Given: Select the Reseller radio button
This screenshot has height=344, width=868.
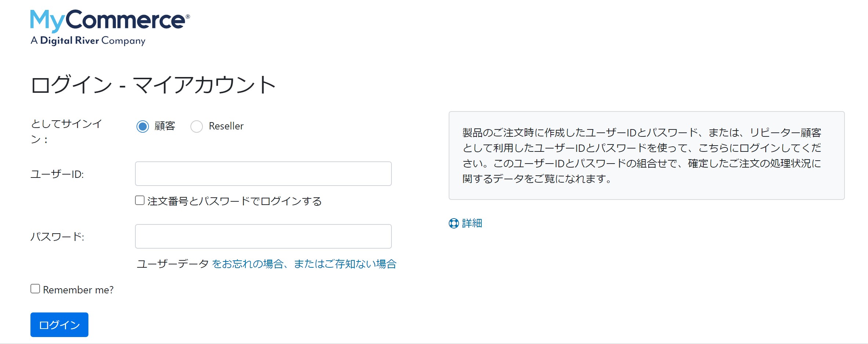Looking at the screenshot, I should [197, 127].
